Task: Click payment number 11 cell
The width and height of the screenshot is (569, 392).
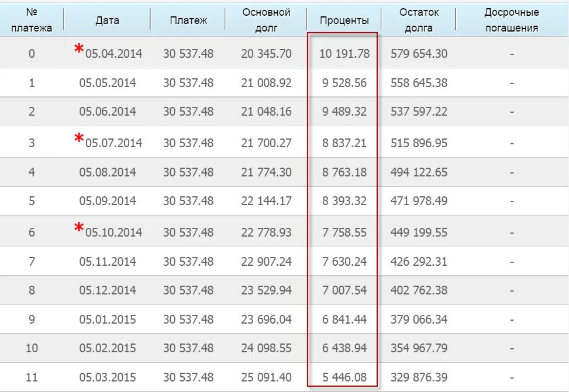Action: pos(32,377)
